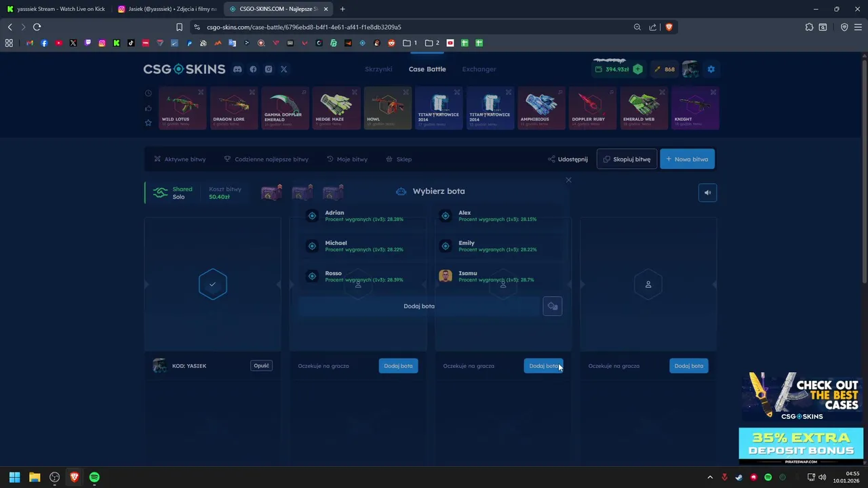868x488 pixels.
Task: Open Spotify from the taskbar
Action: (94, 477)
